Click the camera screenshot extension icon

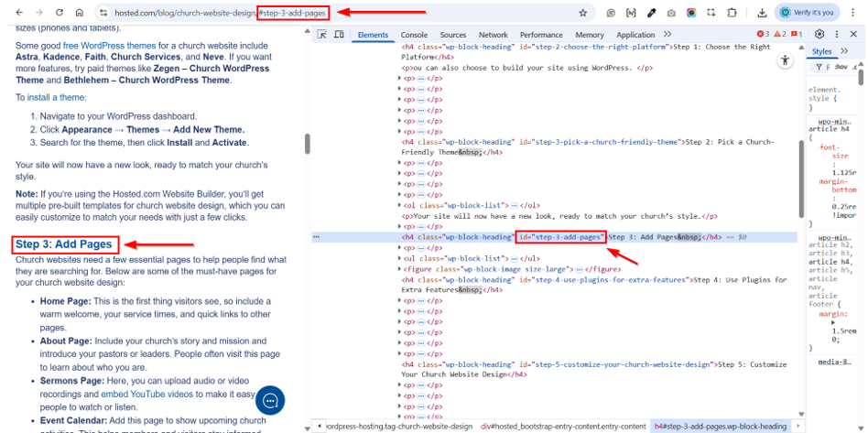(671, 13)
